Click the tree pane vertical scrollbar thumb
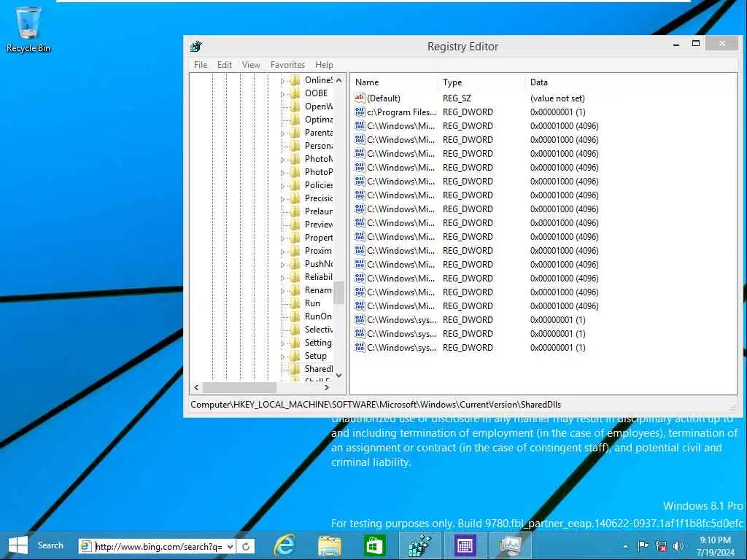This screenshot has width=747, height=560. pos(338,292)
